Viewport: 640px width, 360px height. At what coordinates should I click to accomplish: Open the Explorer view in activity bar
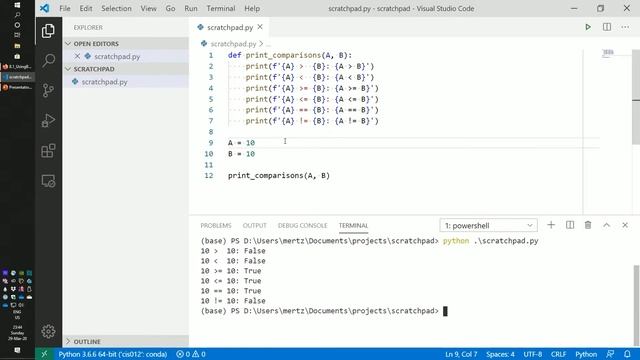(x=48, y=31)
